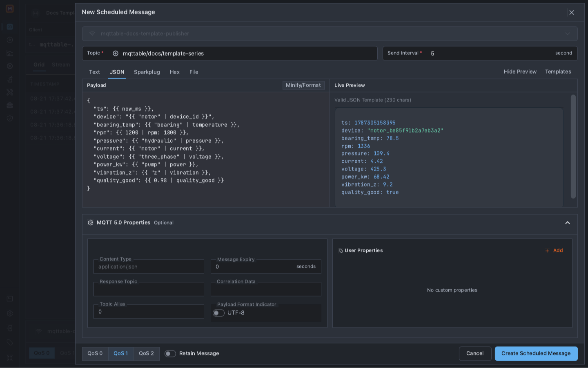Click the "quality_good" payload line

pyautogui.click(x=159, y=180)
